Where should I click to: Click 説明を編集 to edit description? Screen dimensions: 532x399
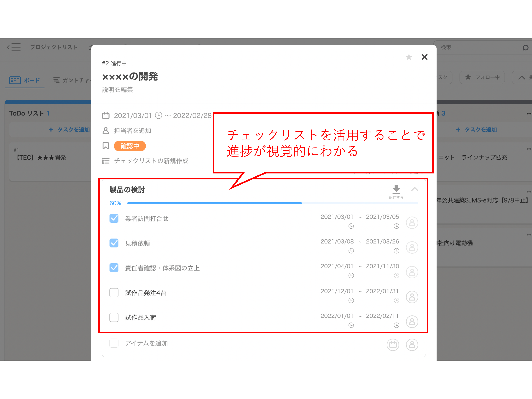coord(118,90)
